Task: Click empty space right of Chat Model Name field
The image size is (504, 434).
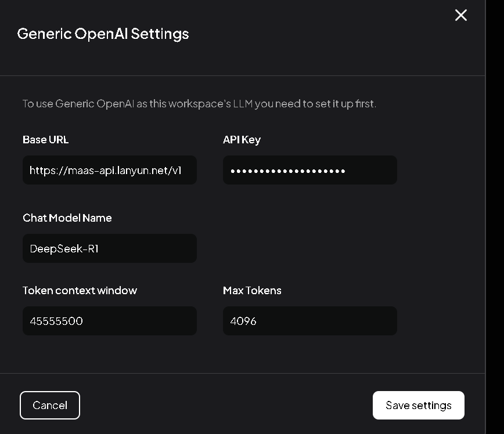Action: [x=309, y=248]
